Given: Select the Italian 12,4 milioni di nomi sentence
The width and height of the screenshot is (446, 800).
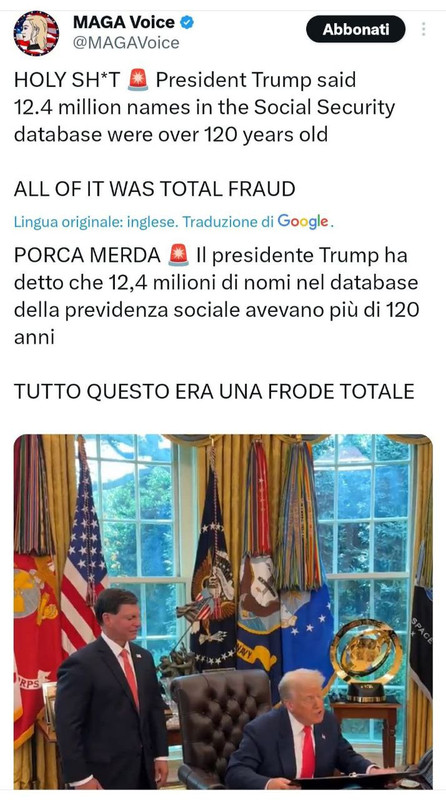Looking at the screenshot, I should click(216, 296).
